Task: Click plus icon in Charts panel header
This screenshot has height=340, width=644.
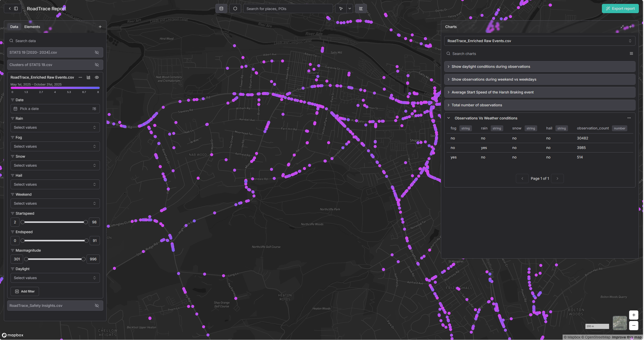Action: [x=630, y=27]
